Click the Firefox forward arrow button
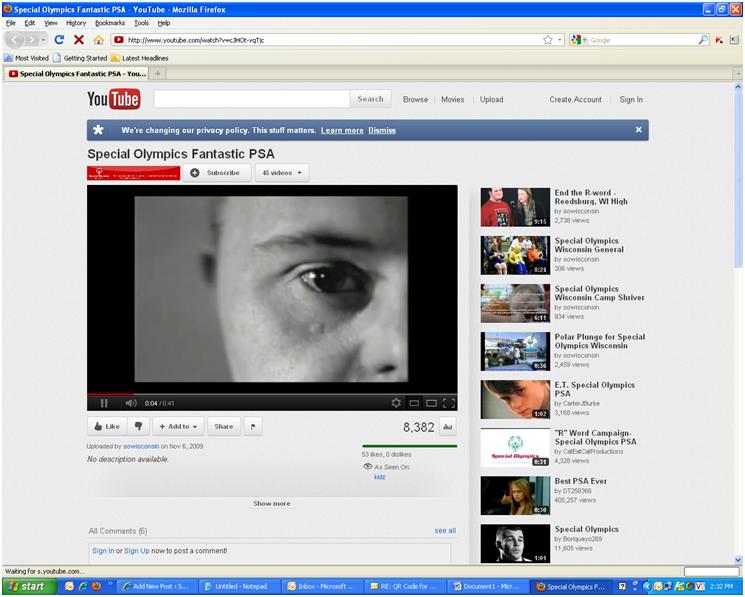The width and height of the screenshot is (745, 597). click(30, 40)
